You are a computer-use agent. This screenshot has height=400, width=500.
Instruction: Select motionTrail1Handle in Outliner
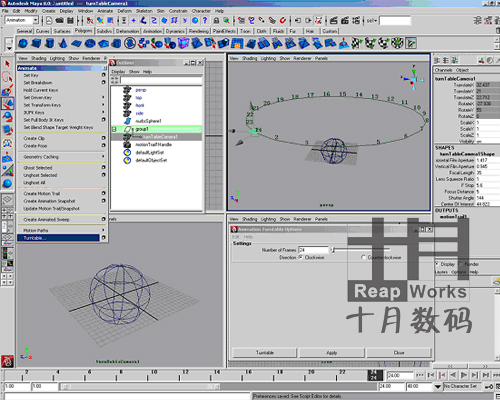point(154,145)
